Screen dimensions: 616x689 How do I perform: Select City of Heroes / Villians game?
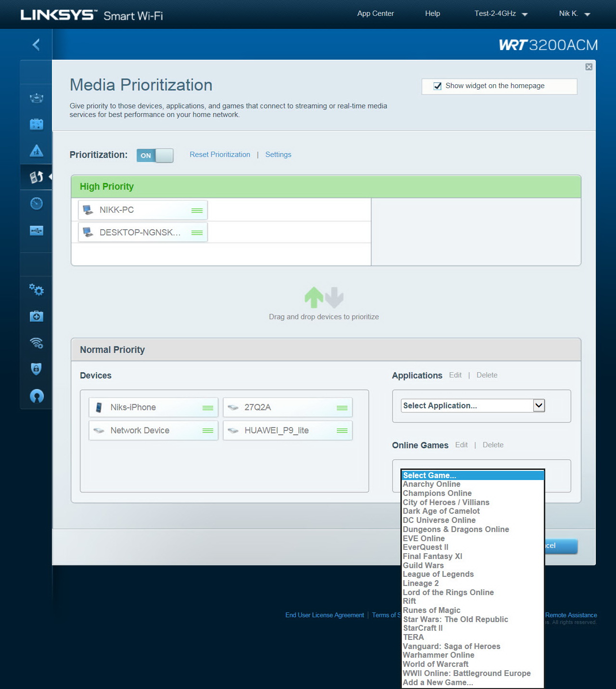coord(473,502)
